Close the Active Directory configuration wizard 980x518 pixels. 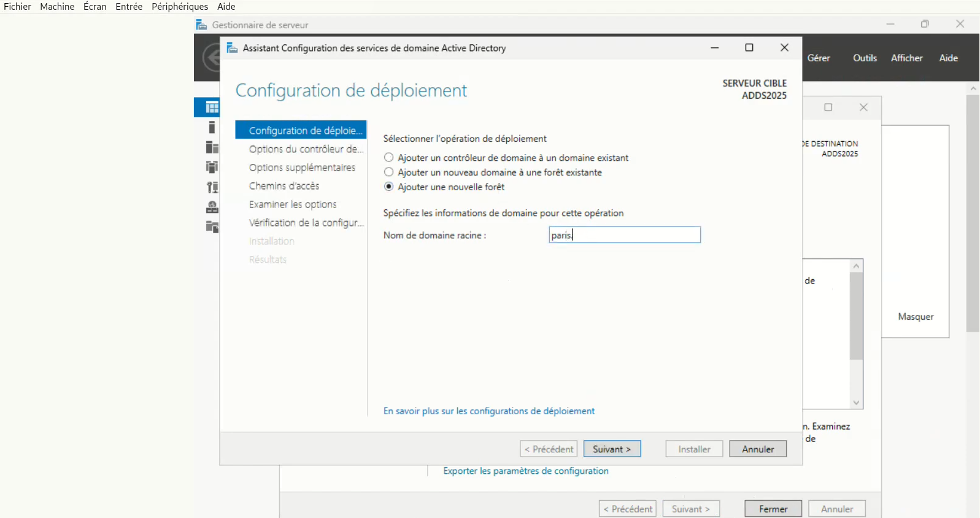pyautogui.click(x=784, y=48)
